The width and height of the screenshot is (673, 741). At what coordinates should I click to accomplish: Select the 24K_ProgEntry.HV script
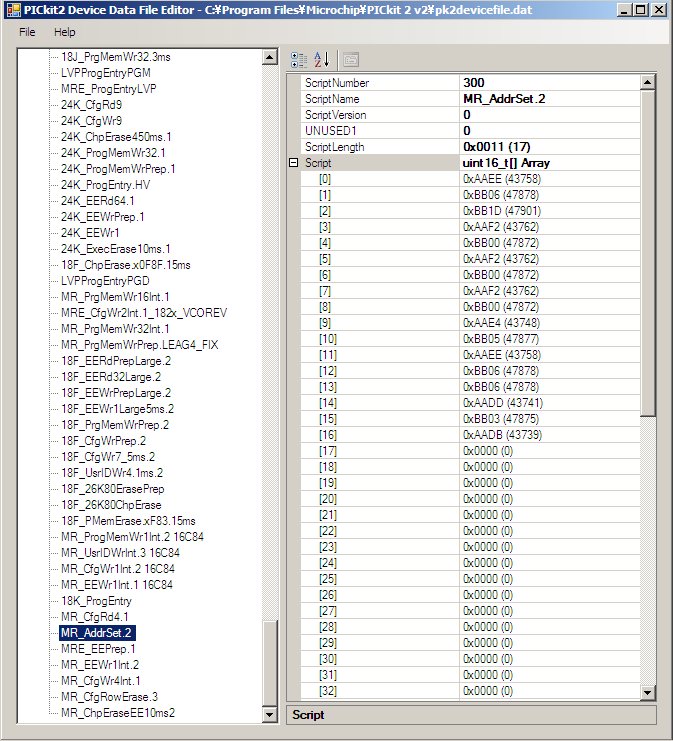pyautogui.click(x=105, y=185)
